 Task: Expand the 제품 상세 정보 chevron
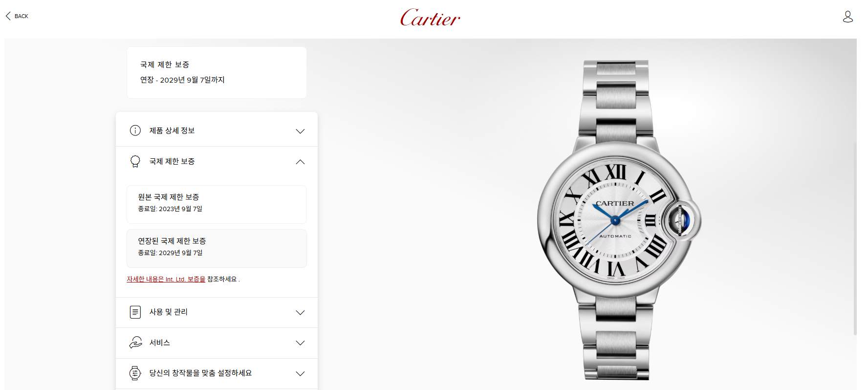coord(300,131)
